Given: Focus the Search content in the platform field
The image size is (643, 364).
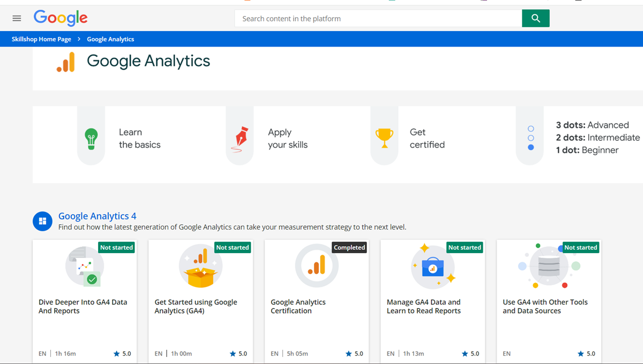Looking at the screenshot, I should (x=378, y=18).
